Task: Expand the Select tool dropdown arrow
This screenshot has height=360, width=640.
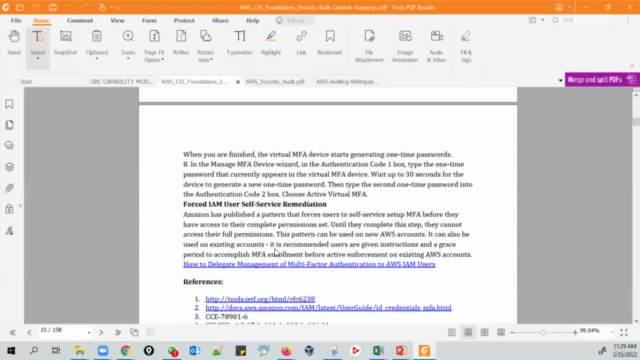Action: click(38, 59)
